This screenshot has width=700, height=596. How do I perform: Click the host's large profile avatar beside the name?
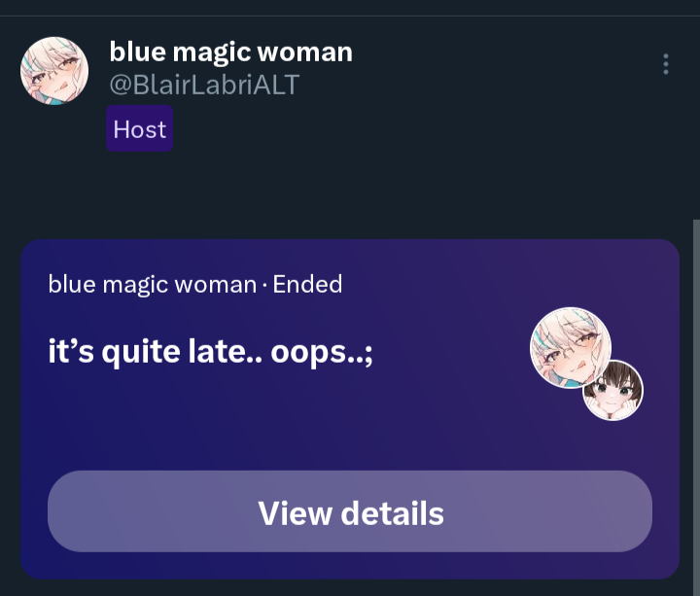(x=54, y=71)
